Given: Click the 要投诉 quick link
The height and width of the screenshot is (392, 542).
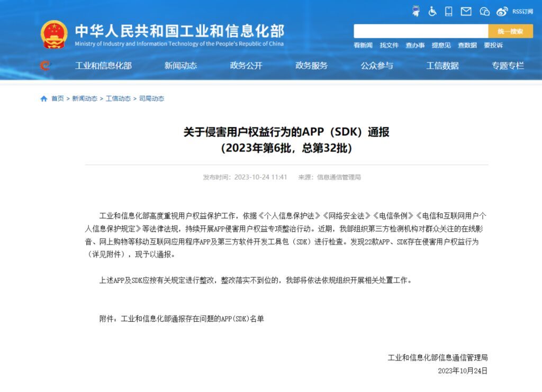Looking at the screenshot, I should (493, 45).
